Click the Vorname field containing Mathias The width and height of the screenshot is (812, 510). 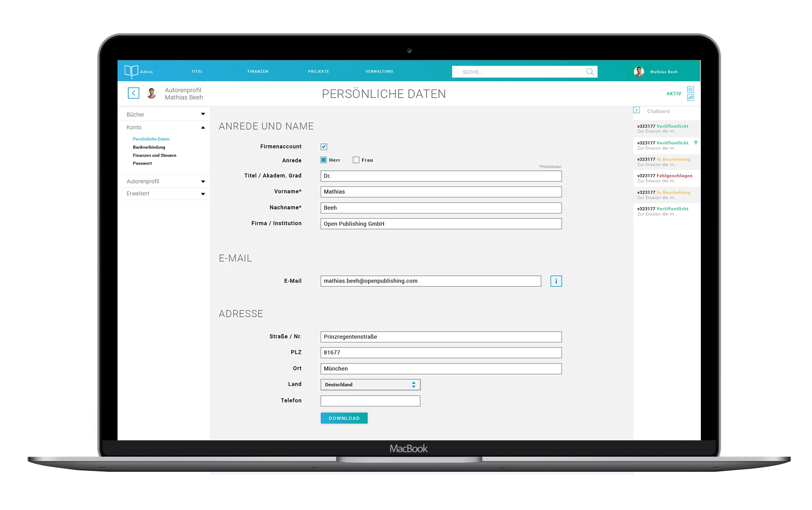441,192
